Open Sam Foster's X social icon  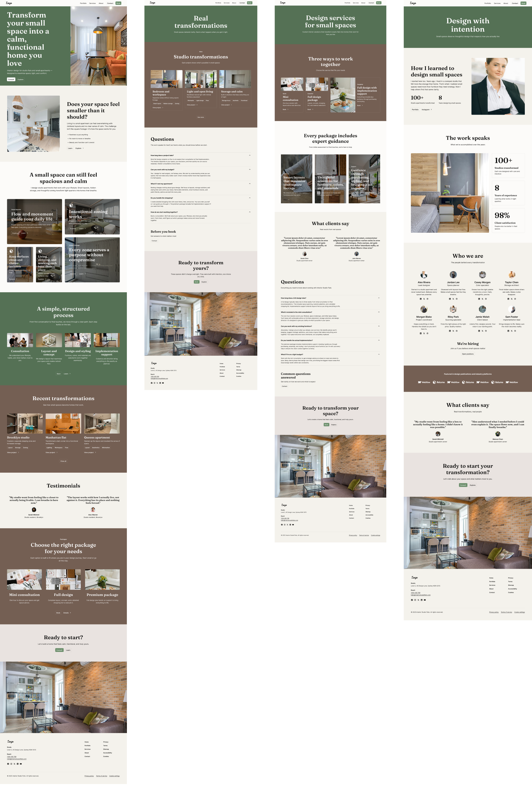(x=512, y=331)
